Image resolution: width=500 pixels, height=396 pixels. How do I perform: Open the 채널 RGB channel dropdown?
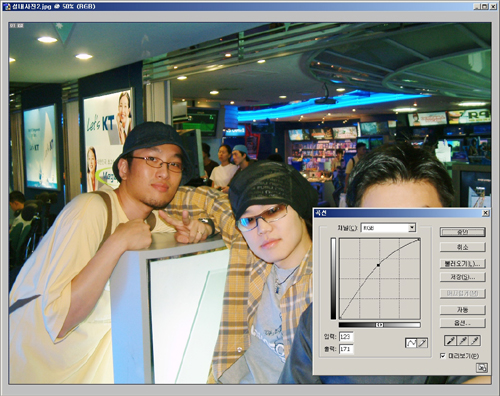(x=389, y=228)
